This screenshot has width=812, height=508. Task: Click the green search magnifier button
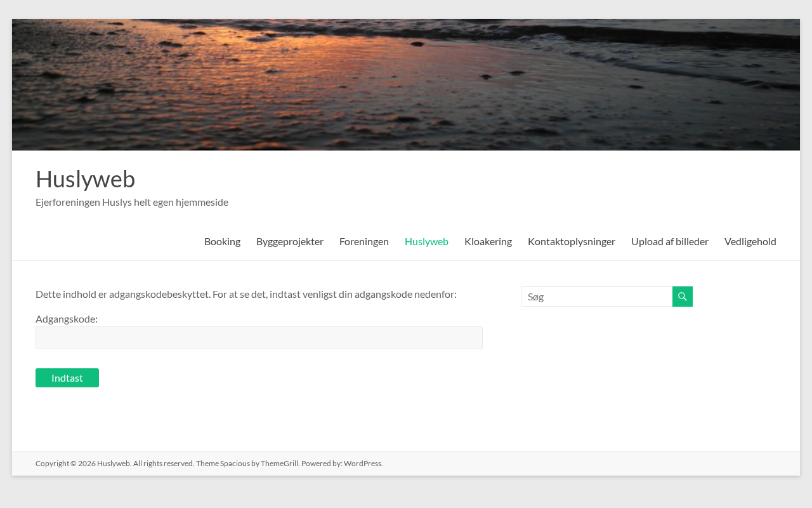point(683,297)
